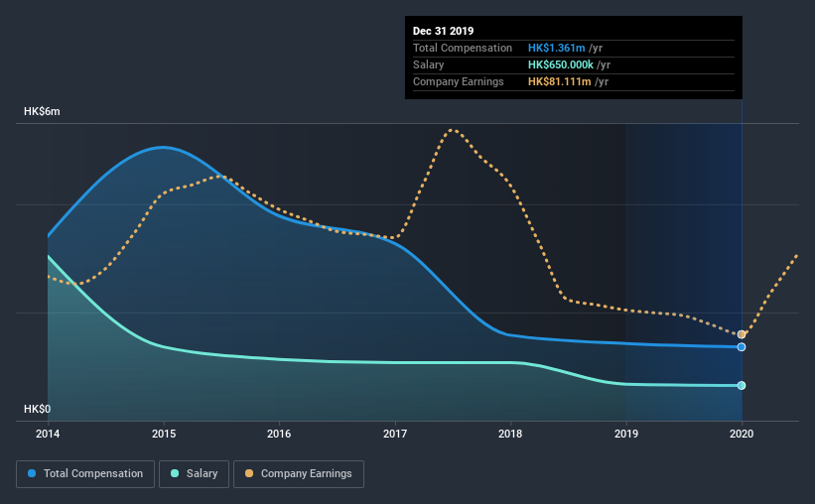The width and height of the screenshot is (815, 504).
Task: Select the 2020 x-axis label
Action: pos(742,434)
